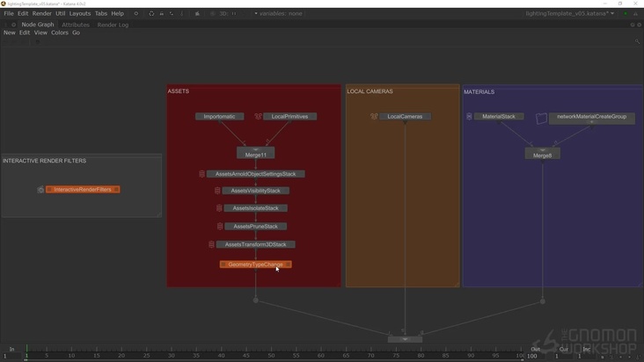Open the Render menu
Image resolution: width=644 pixels, height=362 pixels.
(x=42, y=13)
